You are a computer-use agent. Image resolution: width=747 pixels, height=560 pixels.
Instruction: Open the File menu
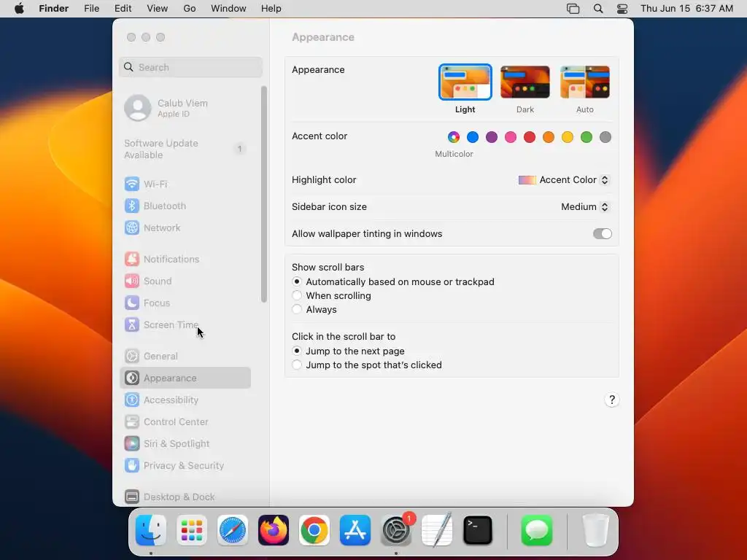click(x=91, y=9)
